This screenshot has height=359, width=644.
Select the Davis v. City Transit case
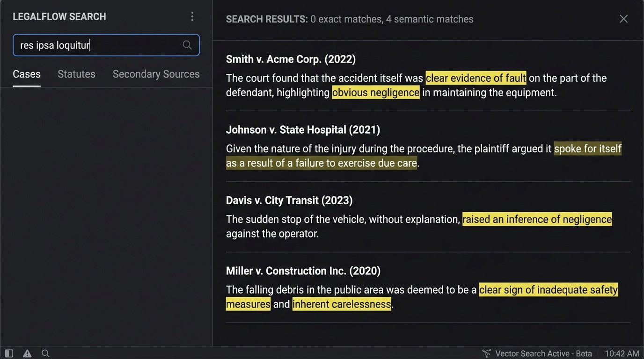click(289, 201)
